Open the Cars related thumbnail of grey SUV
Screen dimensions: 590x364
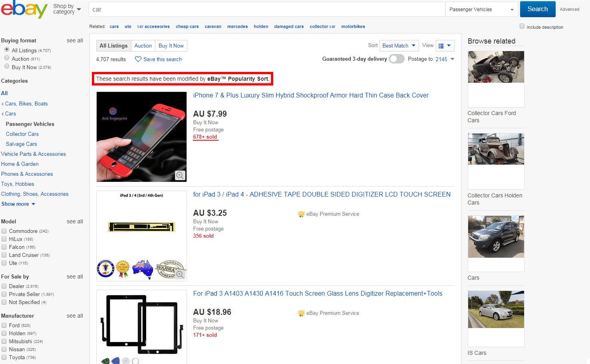coord(496,243)
